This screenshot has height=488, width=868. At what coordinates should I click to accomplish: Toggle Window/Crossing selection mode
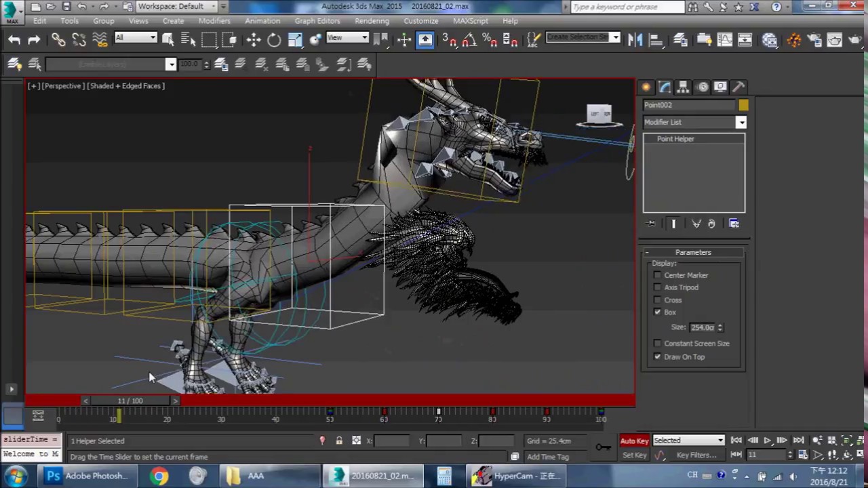pyautogui.click(x=229, y=39)
